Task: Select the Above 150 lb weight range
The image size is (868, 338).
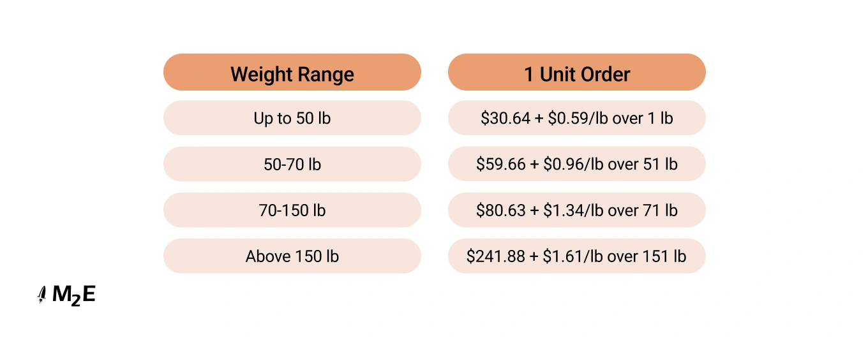Action: pyautogui.click(x=292, y=256)
